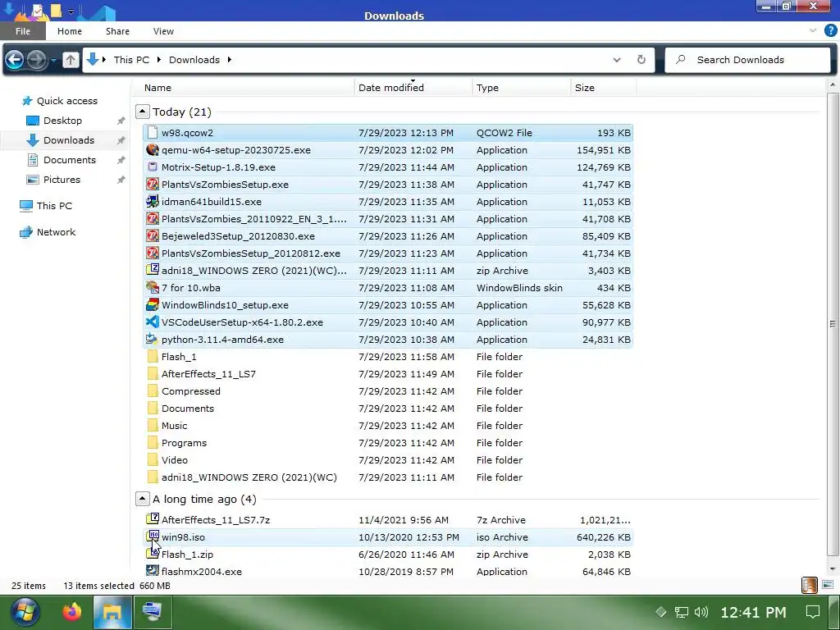Select the Programs folder row

(x=388, y=442)
